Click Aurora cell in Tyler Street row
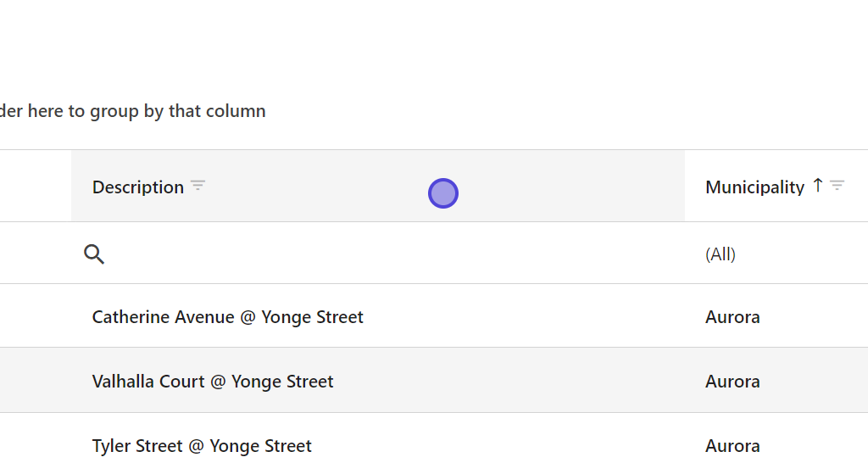The height and width of the screenshot is (474, 868). (x=732, y=446)
